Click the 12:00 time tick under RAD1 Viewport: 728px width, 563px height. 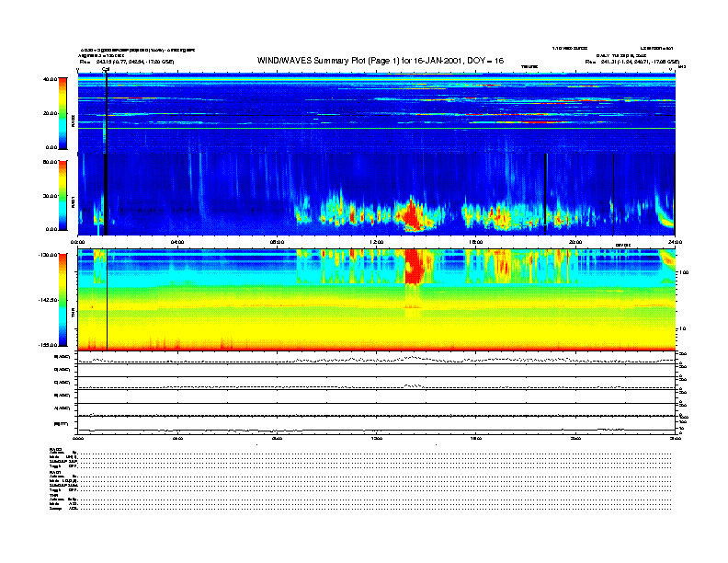tap(377, 242)
